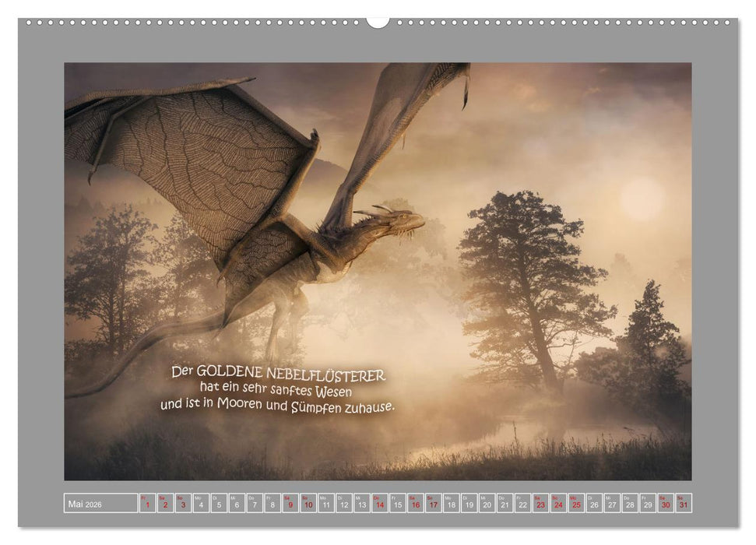
Task: Click the tall pine tree on the right
Action: [x=529, y=257]
